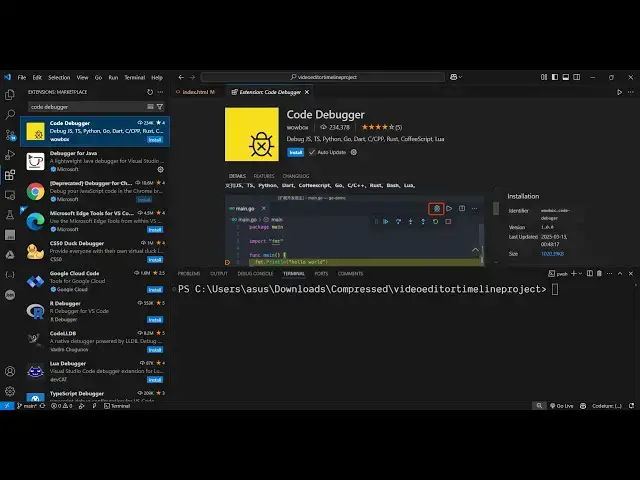Screen dimensions: 640x480
Task: Open the Copilot chat menu in title bar
Action: (x=456, y=77)
